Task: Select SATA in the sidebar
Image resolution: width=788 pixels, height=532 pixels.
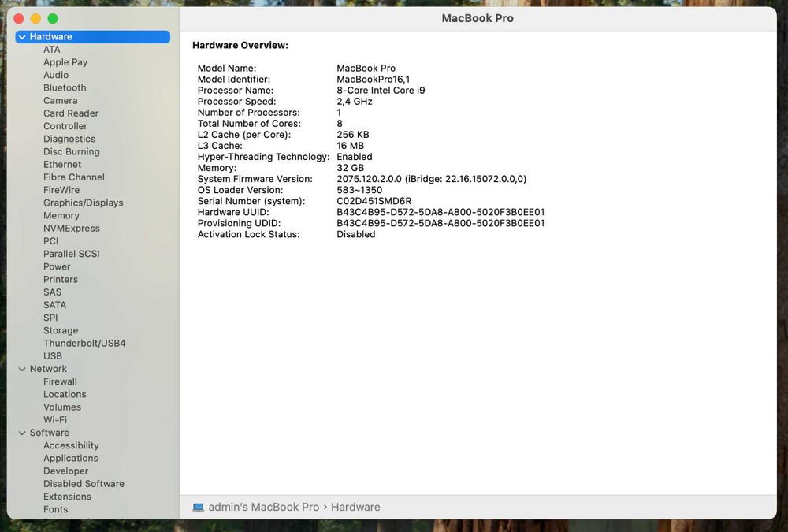Action: tap(55, 305)
